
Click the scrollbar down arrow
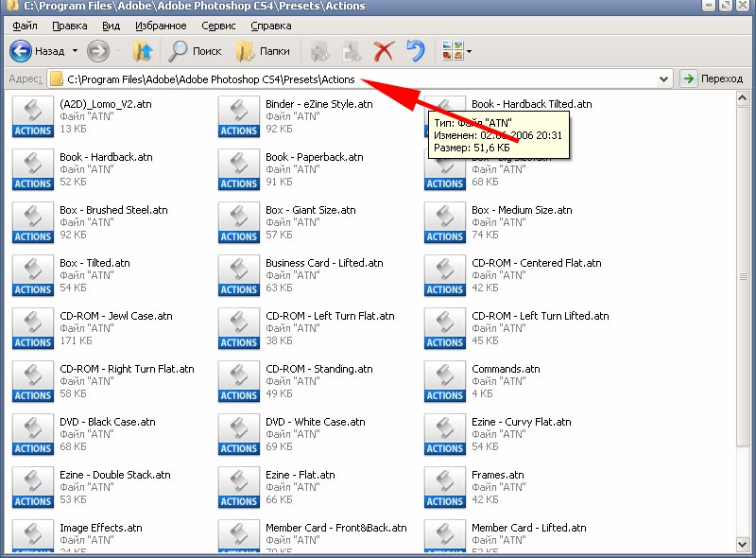(x=743, y=545)
